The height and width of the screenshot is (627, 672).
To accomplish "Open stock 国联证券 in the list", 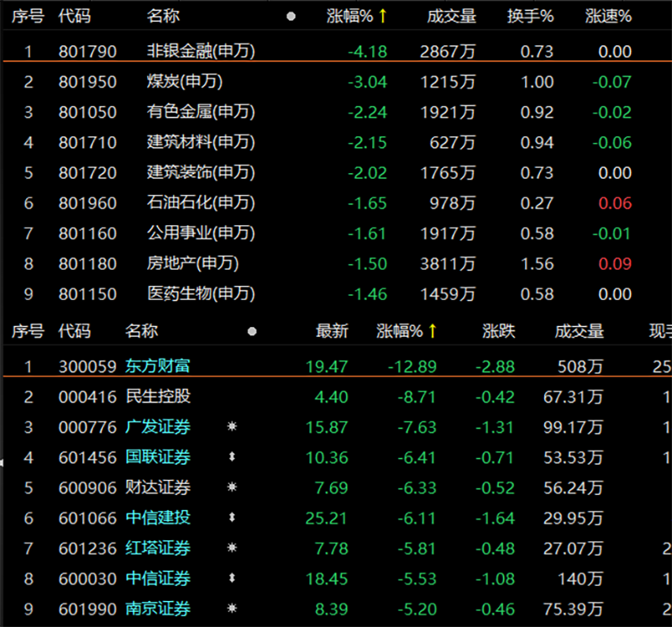I will (x=158, y=457).
